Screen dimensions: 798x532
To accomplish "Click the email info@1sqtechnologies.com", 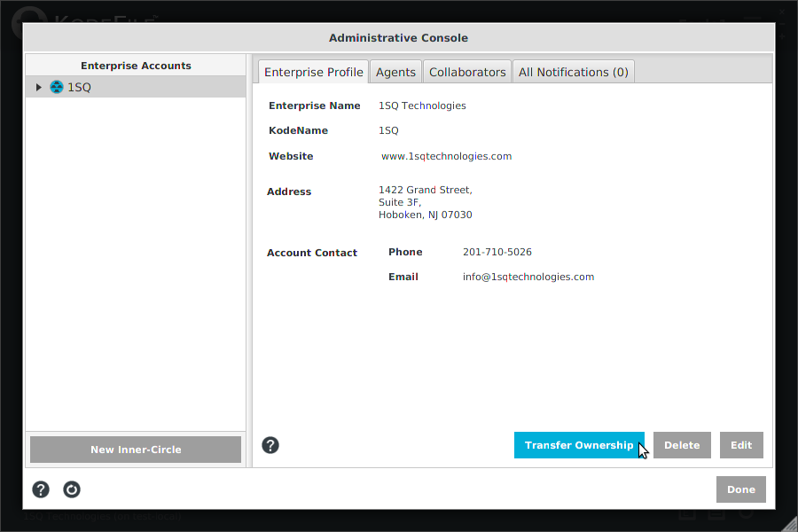I will coord(528,277).
